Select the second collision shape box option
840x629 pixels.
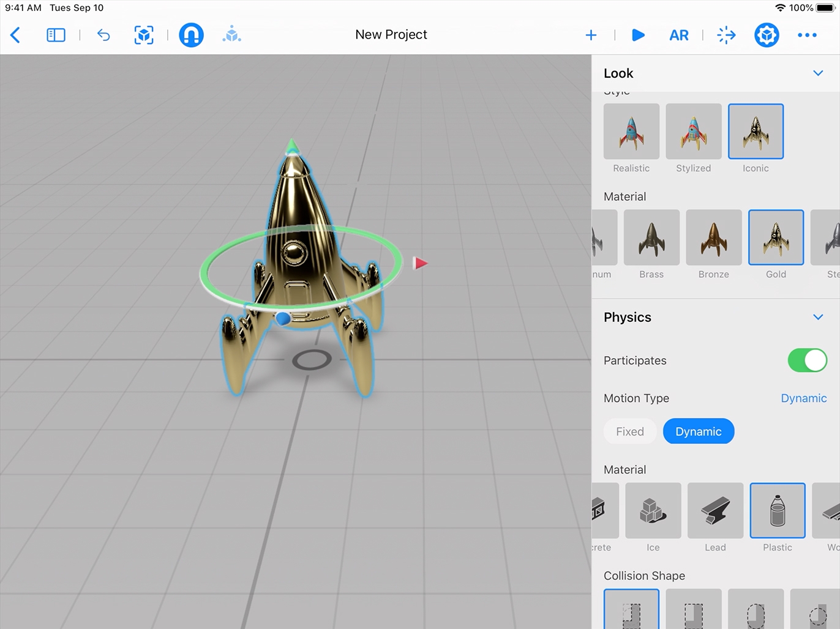pos(694,609)
